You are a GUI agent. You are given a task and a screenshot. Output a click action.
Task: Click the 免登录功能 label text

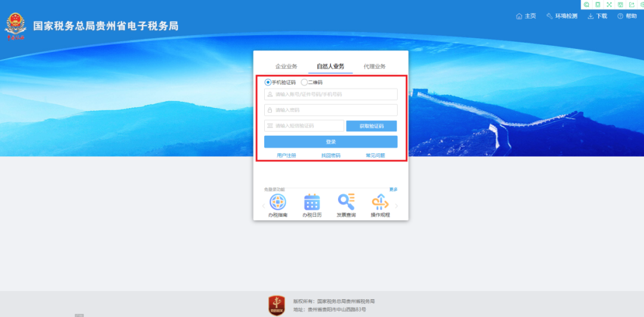click(274, 189)
